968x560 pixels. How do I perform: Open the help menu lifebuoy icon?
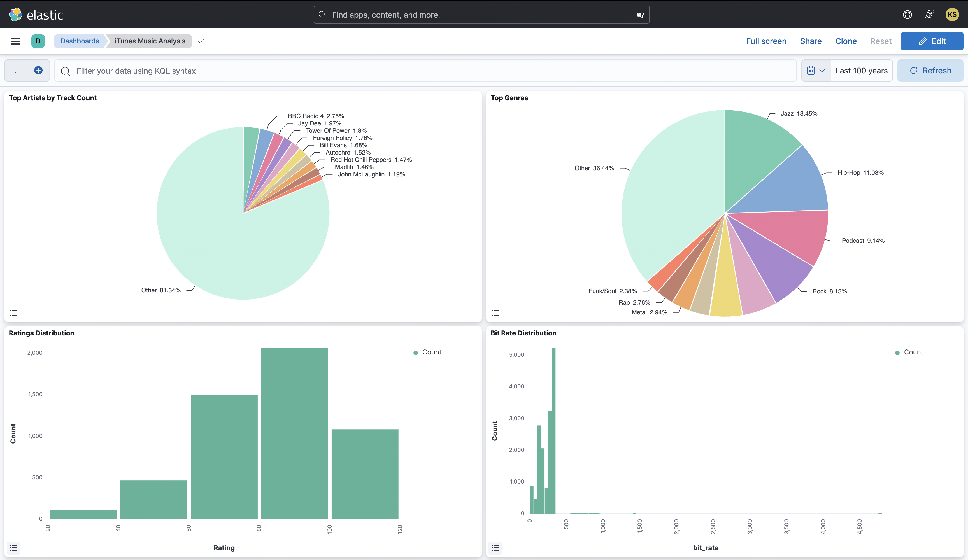tap(907, 15)
